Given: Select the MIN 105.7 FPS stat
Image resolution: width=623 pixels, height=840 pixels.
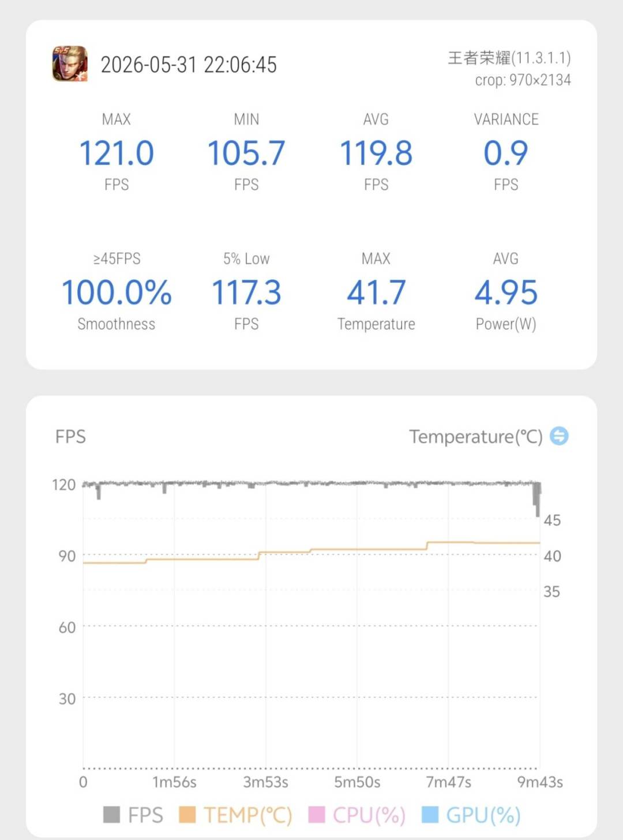Looking at the screenshot, I should pos(246,152).
